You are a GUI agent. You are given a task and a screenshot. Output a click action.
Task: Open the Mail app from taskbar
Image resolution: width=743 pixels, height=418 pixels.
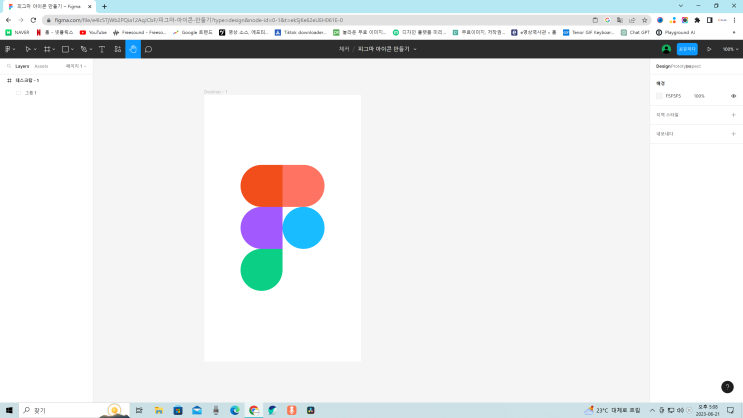(197, 410)
